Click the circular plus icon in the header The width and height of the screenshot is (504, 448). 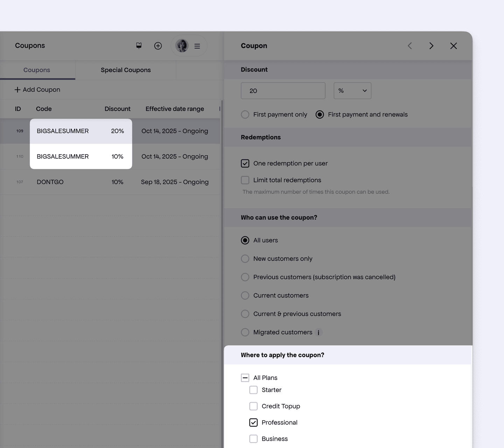[x=158, y=45]
